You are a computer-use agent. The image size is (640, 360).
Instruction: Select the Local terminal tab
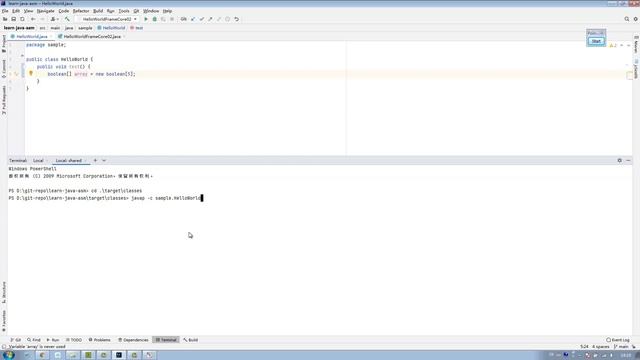tap(38, 160)
